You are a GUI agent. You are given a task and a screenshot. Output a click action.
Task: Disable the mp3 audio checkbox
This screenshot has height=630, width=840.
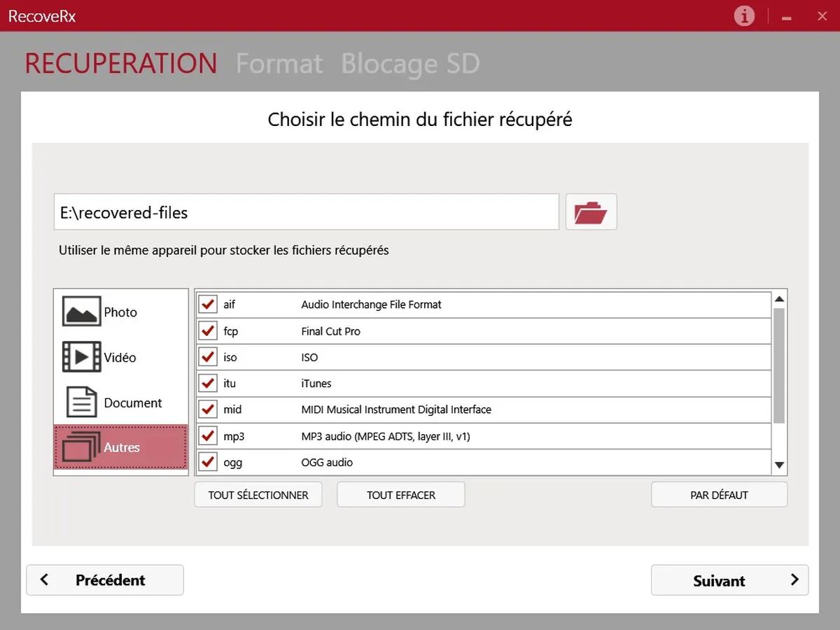[x=208, y=436]
